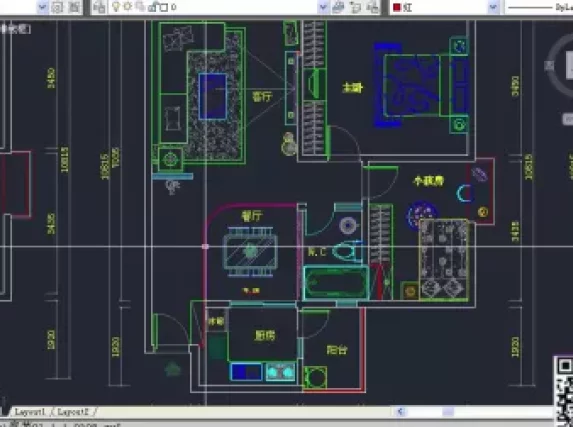Click the toolbar icon right of the gear icon
The width and height of the screenshot is (573, 427).
click(74, 7)
